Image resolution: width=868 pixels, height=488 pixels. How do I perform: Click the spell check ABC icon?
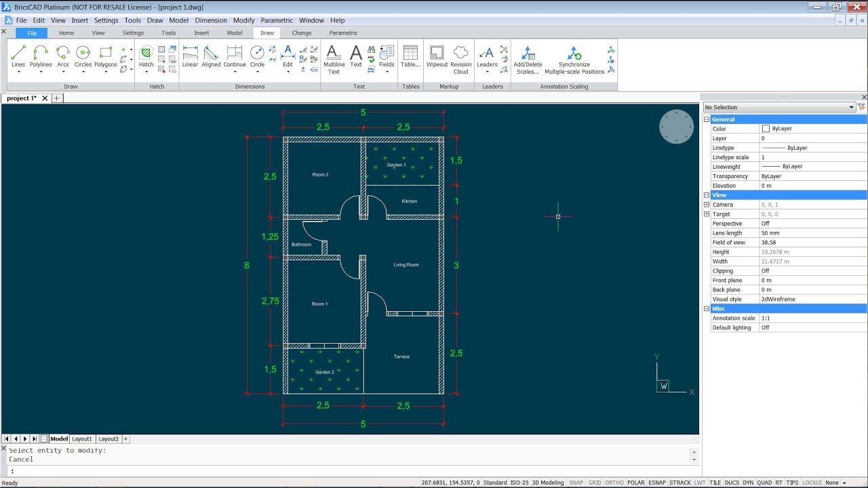coord(371,60)
